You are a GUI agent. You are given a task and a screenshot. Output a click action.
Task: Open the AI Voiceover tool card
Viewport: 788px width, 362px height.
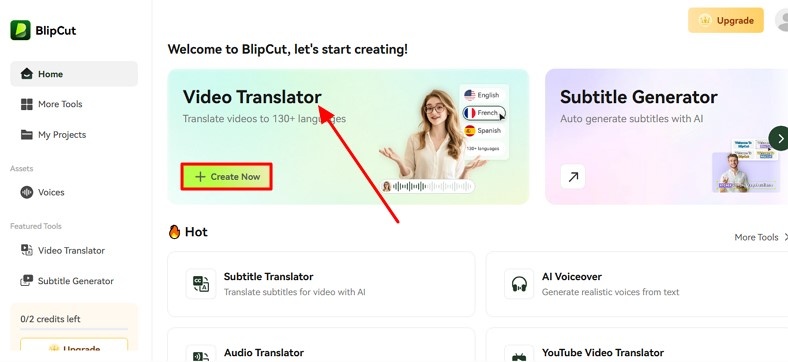[x=637, y=284]
